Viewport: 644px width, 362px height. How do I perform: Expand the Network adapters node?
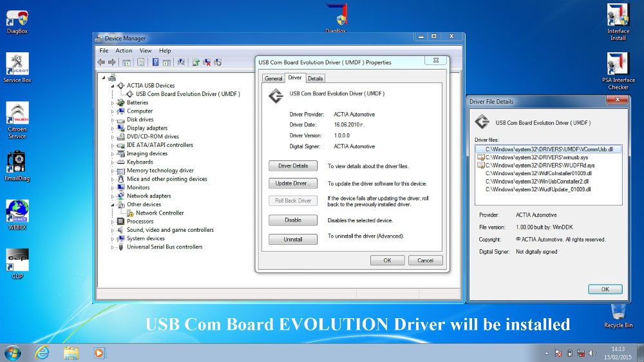tap(113, 196)
